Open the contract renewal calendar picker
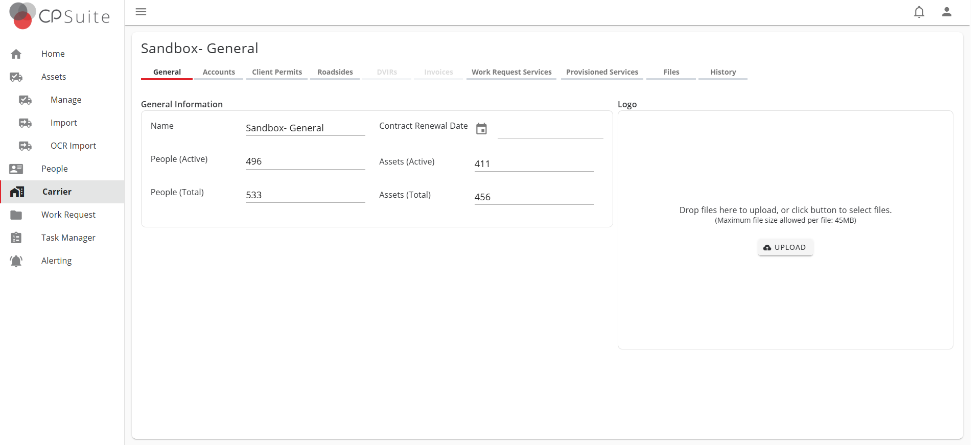The width and height of the screenshot is (980, 445). pyautogui.click(x=481, y=129)
